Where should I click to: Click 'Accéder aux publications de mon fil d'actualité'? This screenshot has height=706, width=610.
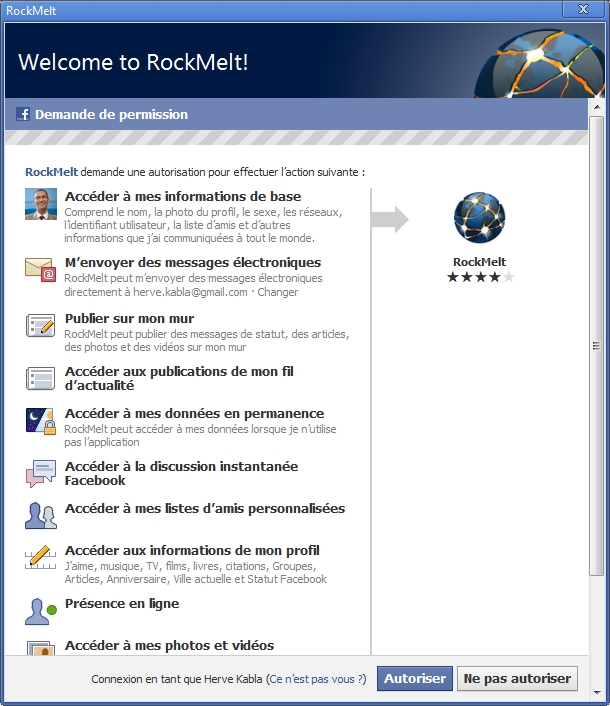coord(179,378)
